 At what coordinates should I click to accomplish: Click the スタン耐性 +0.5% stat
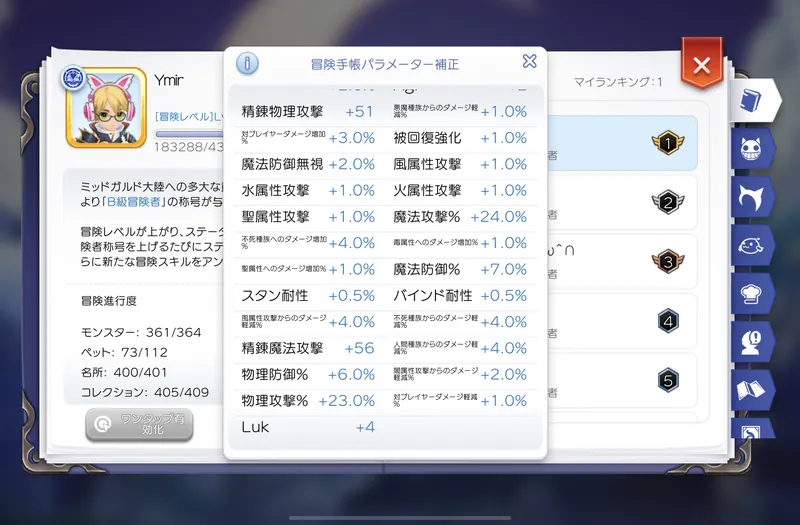tap(308, 296)
